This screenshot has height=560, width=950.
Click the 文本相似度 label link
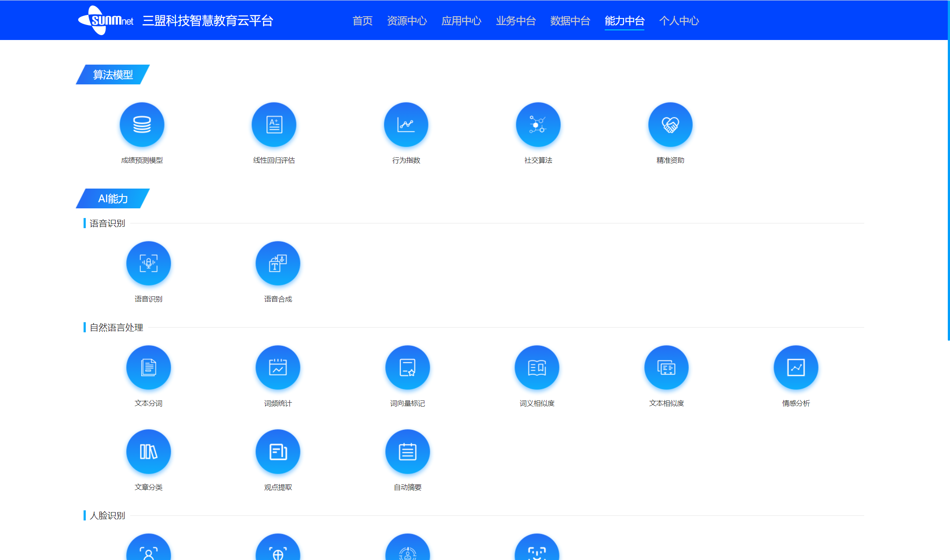pos(666,403)
